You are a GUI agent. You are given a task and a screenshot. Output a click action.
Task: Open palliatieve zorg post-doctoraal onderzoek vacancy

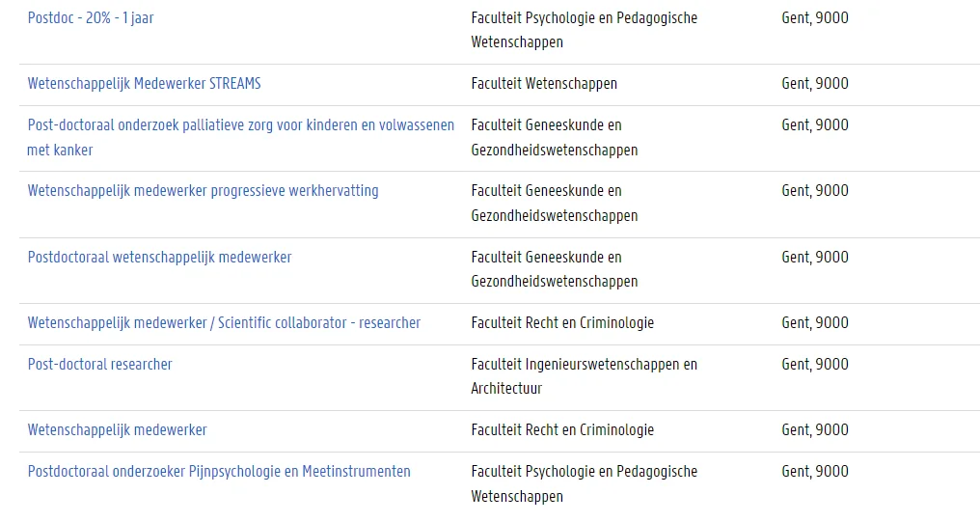coord(240,138)
